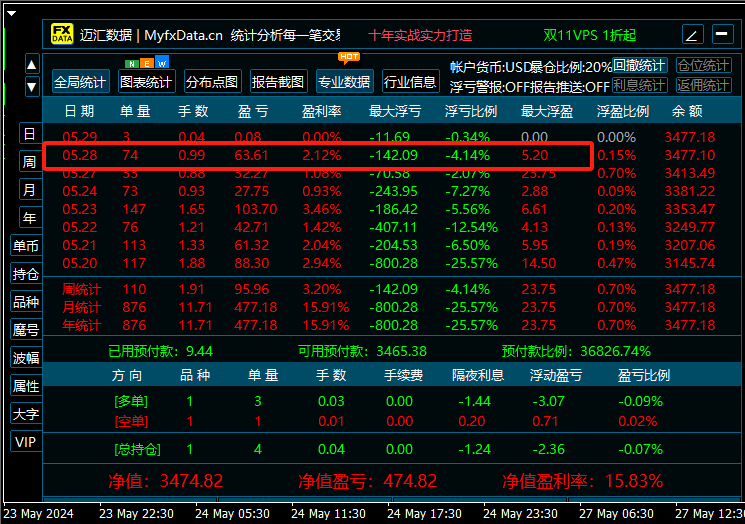The image size is (745, 524).
Task: Click the 盈亏 column header
Action: 253,111
